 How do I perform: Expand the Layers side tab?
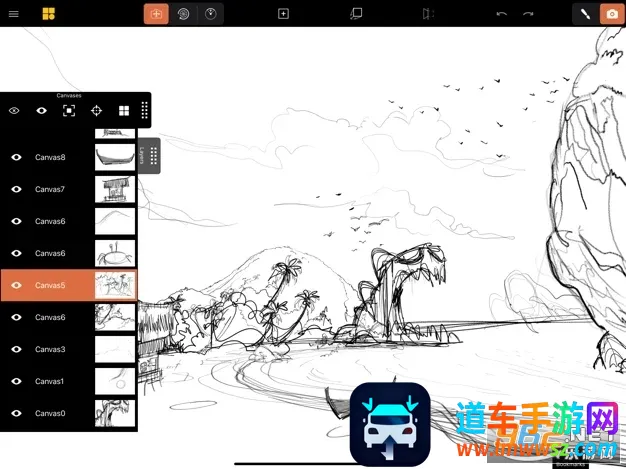pos(148,156)
